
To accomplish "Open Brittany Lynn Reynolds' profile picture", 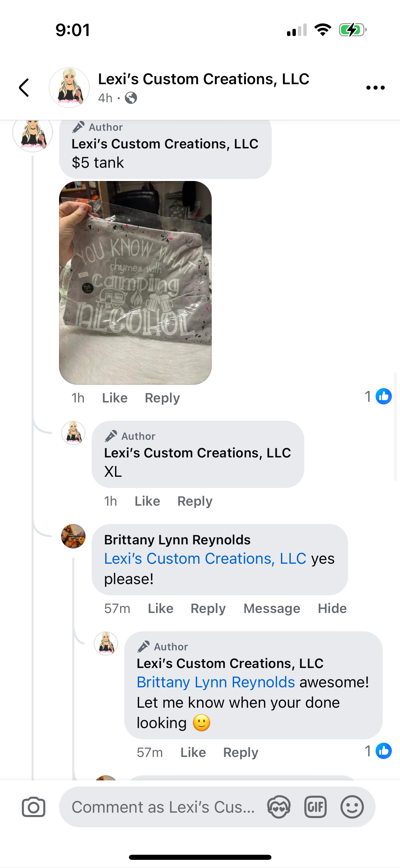I will (x=73, y=536).
